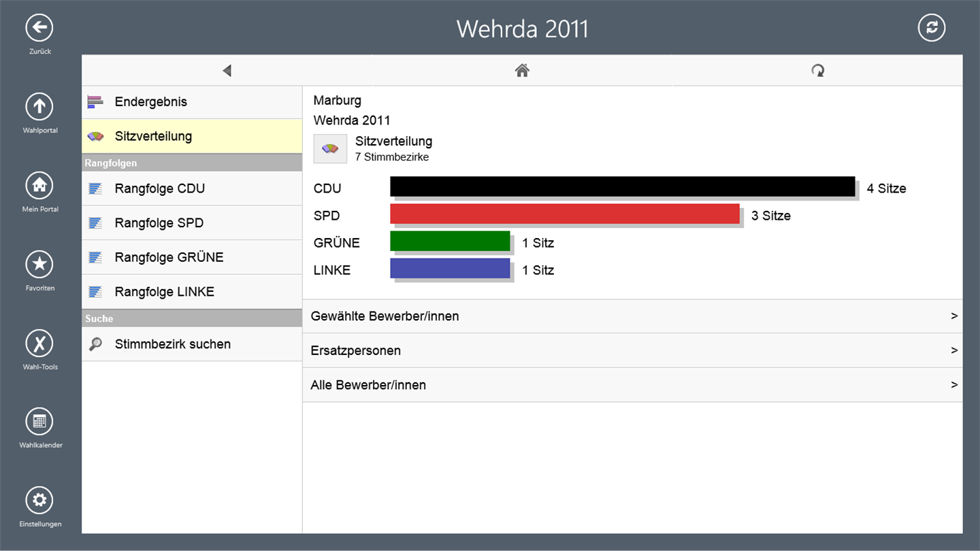Image resolution: width=980 pixels, height=551 pixels.
Task: Click the left triangle navigation arrow
Action: coord(227,71)
